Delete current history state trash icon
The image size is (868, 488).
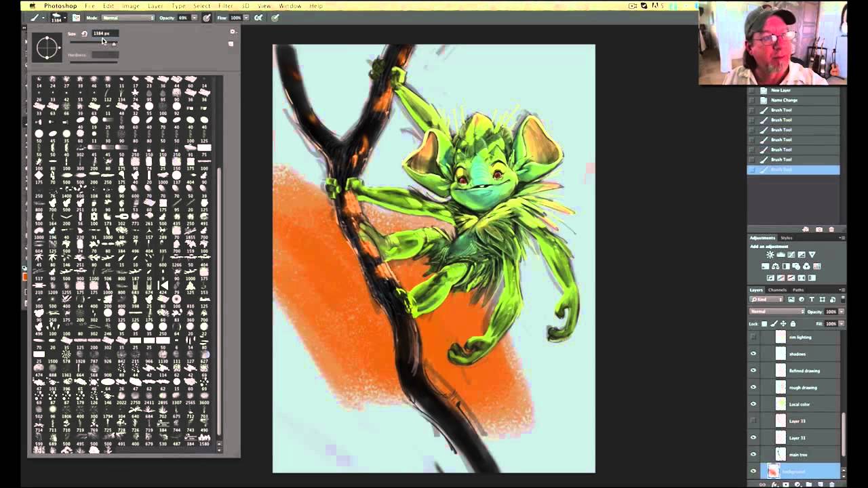click(831, 229)
